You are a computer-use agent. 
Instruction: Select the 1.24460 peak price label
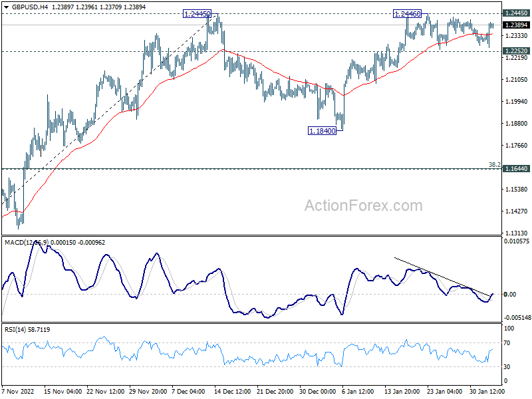tap(407, 14)
